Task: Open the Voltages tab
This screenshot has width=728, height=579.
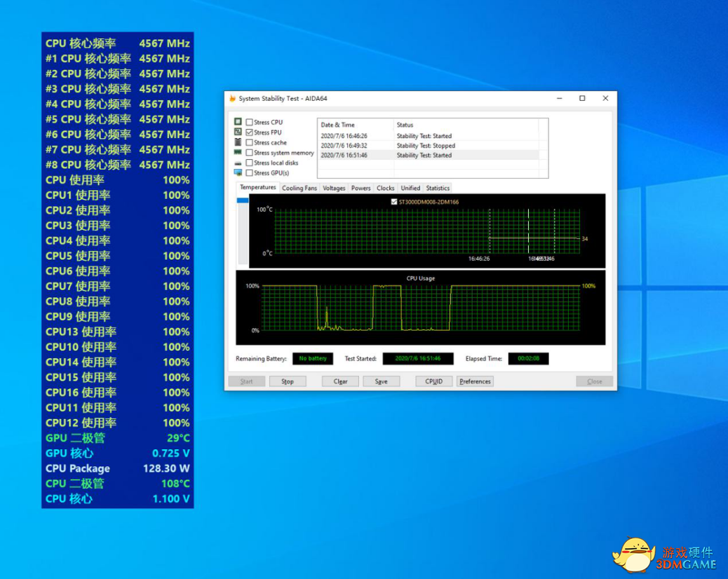Action: 334,188
